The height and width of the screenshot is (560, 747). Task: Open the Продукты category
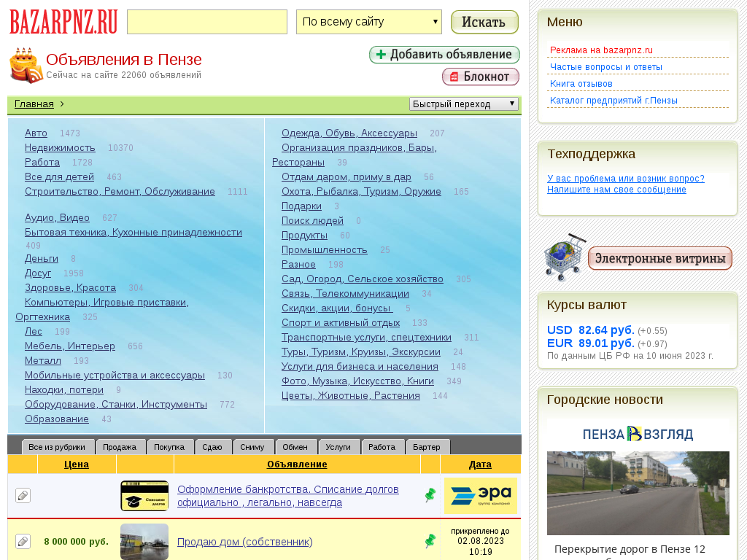tap(304, 235)
